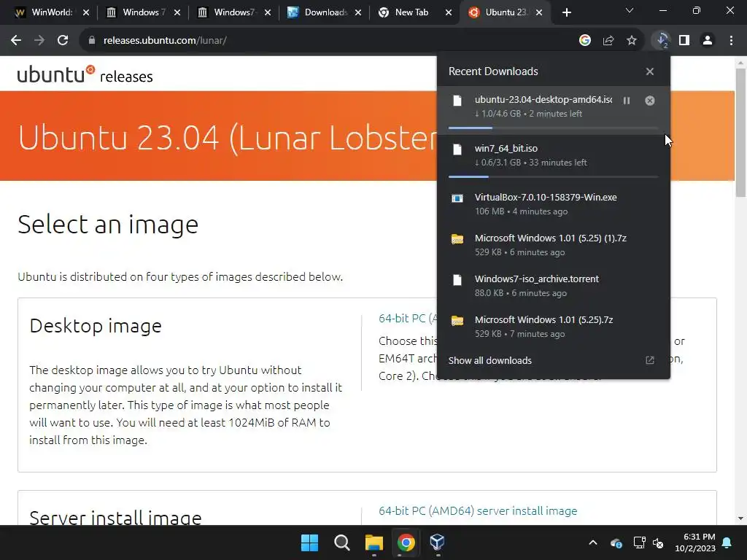Pause the ubuntu-23.04 ISO download
This screenshot has height=560, width=747.
pos(627,101)
